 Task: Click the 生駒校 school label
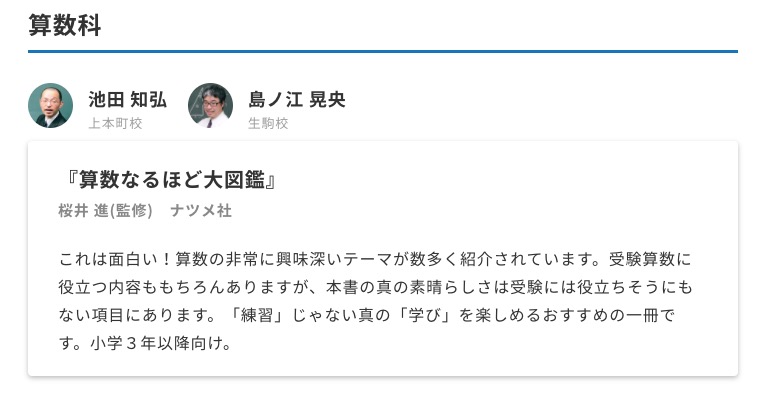(268, 123)
